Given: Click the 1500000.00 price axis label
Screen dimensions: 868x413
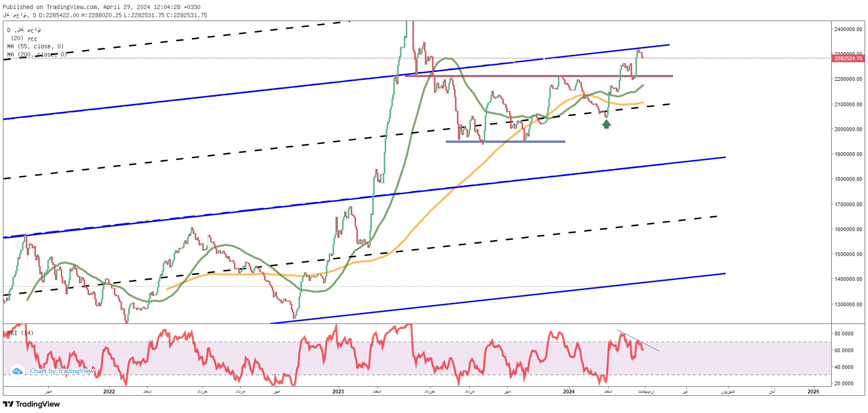Looking at the screenshot, I should pyautogui.click(x=848, y=254).
